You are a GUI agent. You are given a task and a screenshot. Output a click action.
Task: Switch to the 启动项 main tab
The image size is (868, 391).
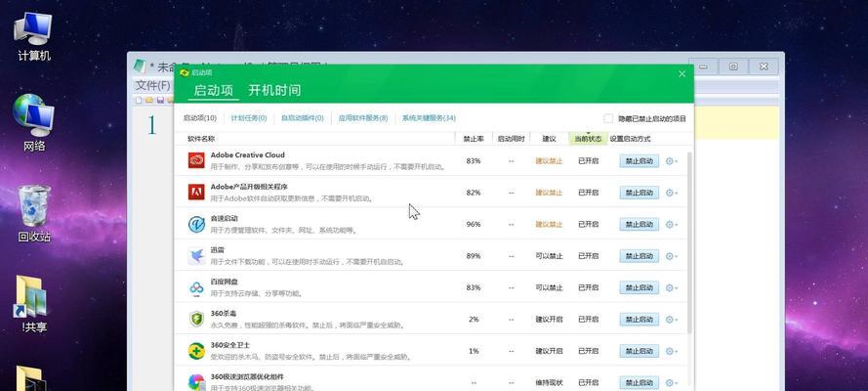pyautogui.click(x=213, y=91)
